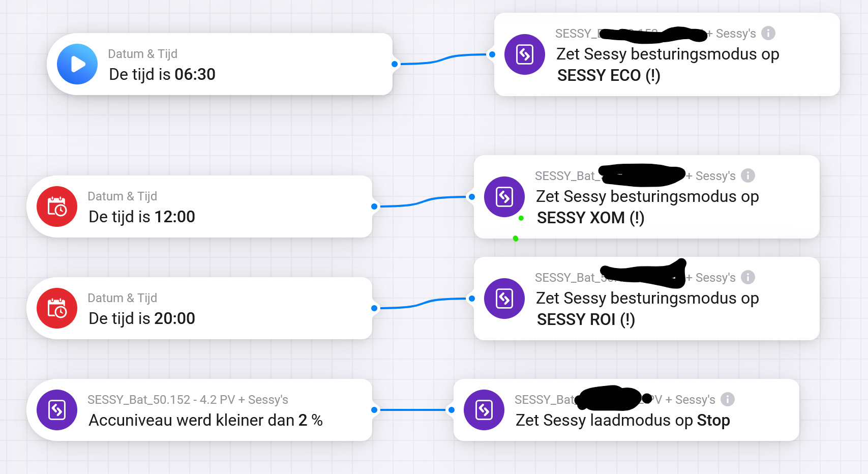Click the SESSY ECO (!) mode value
This screenshot has width=868, height=474.
pyautogui.click(x=609, y=75)
